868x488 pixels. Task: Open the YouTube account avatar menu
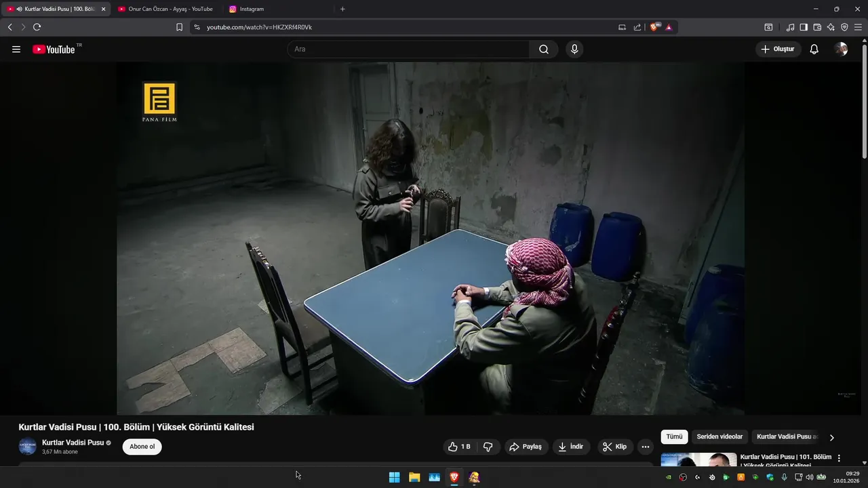click(841, 49)
